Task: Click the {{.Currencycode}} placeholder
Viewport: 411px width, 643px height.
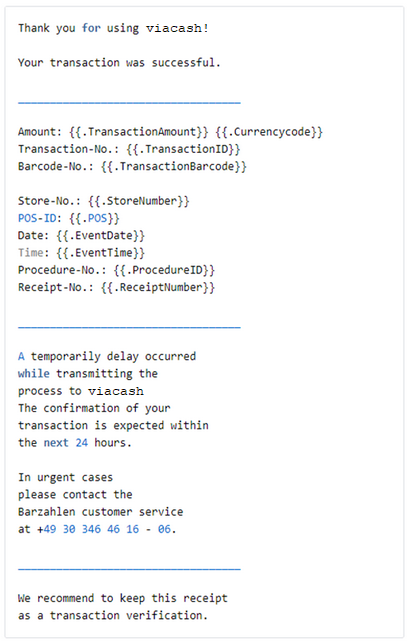Action: pyautogui.click(x=269, y=132)
